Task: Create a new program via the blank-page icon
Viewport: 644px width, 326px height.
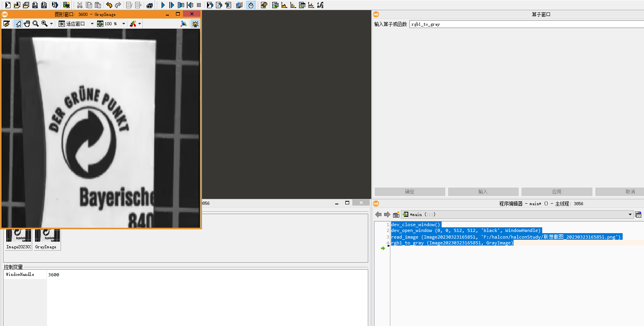Action: pos(7,5)
